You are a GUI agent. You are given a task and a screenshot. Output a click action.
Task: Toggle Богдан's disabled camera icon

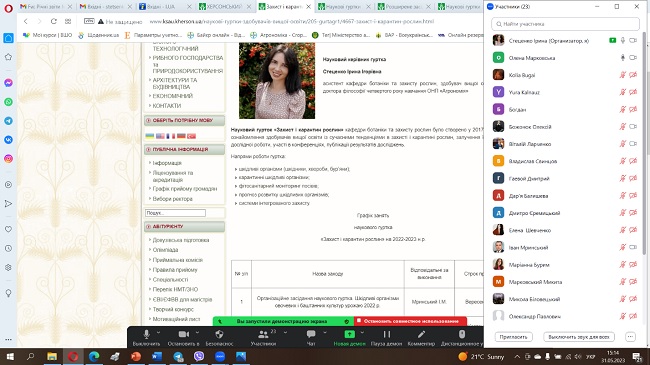[633, 110]
